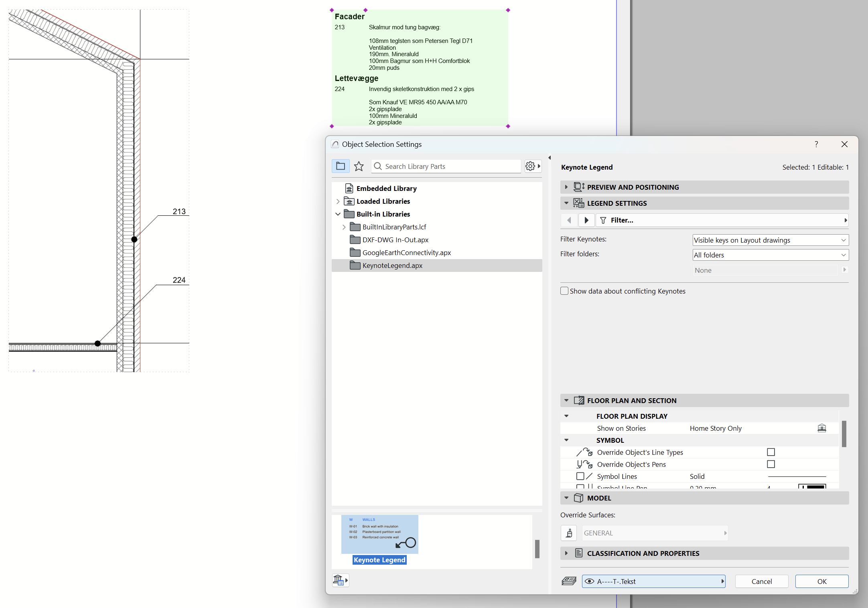Click the help question mark icon
Viewport: 868px width, 608px height.
pos(816,144)
